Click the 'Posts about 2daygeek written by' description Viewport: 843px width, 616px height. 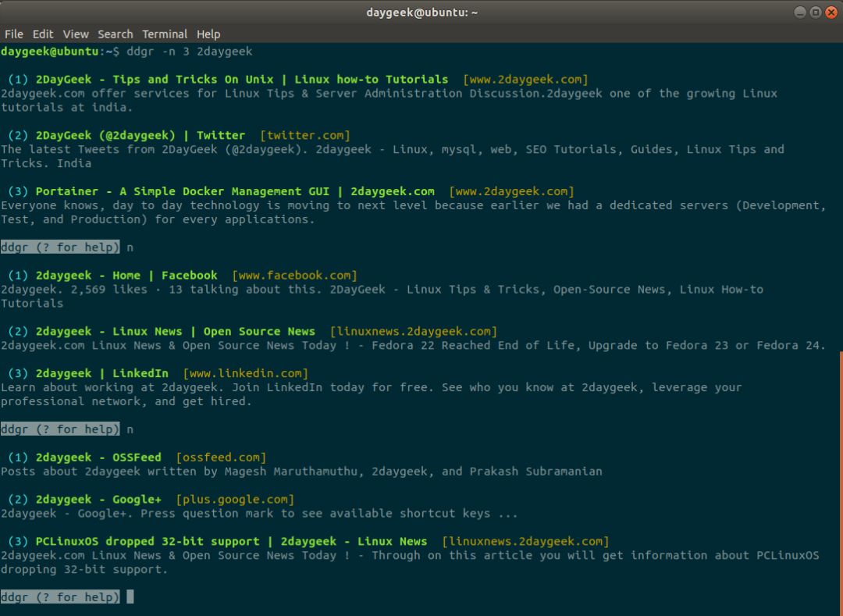tap(301, 472)
